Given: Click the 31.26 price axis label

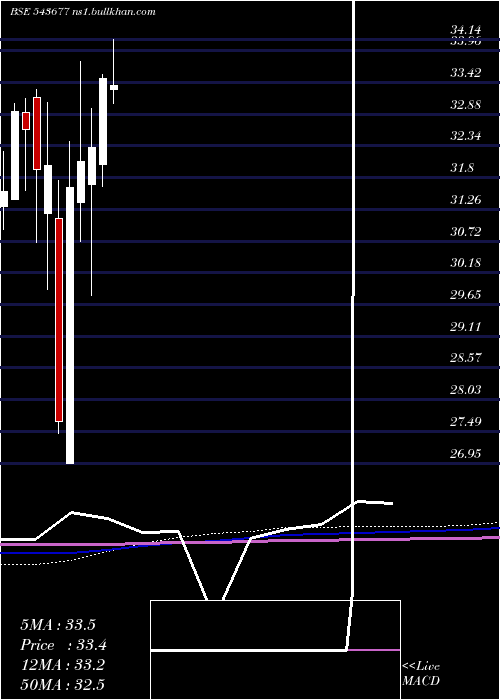Looking at the screenshot, I should (x=466, y=200).
